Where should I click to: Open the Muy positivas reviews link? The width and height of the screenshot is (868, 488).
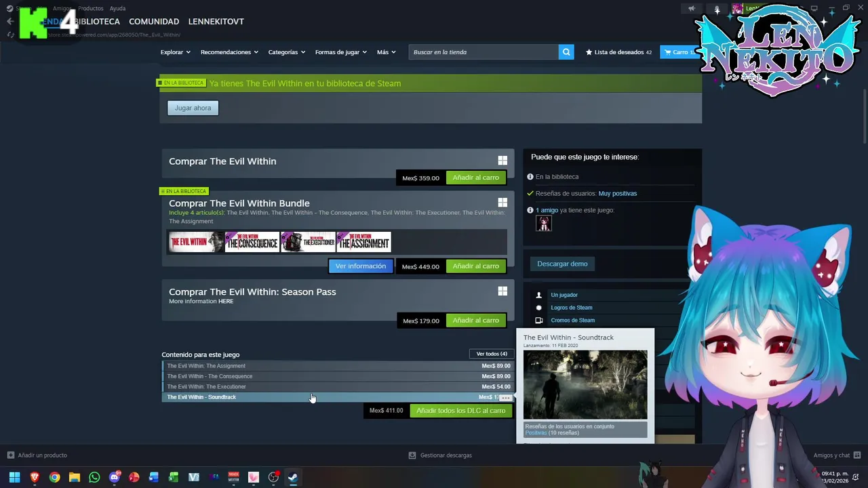coord(617,193)
